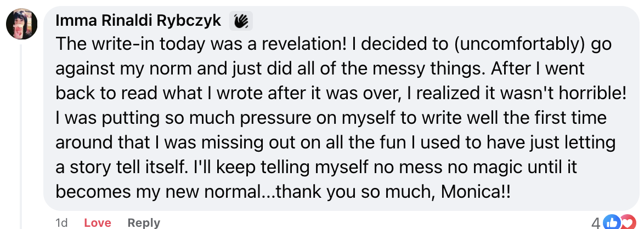
Task: Show who reacted via the 4 count
Action: tap(596, 222)
